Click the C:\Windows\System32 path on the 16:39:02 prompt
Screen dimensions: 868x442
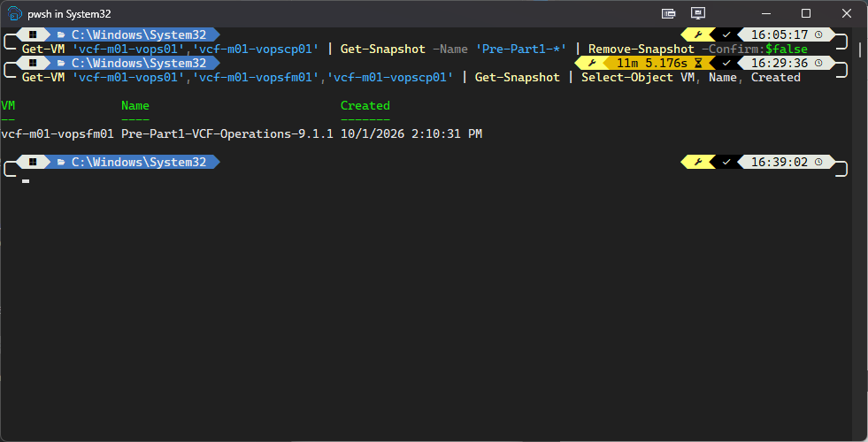[x=139, y=163]
